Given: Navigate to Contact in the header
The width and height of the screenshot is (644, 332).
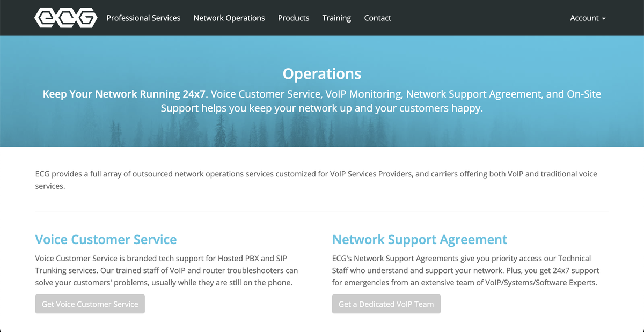Looking at the screenshot, I should (x=377, y=18).
